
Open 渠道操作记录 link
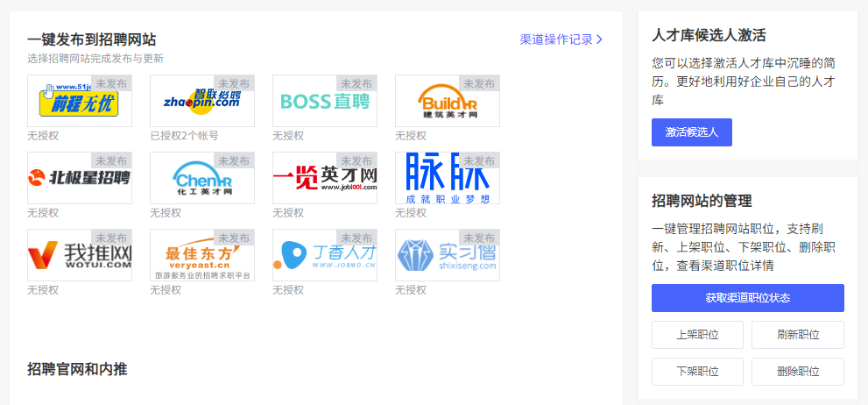(561, 39)
